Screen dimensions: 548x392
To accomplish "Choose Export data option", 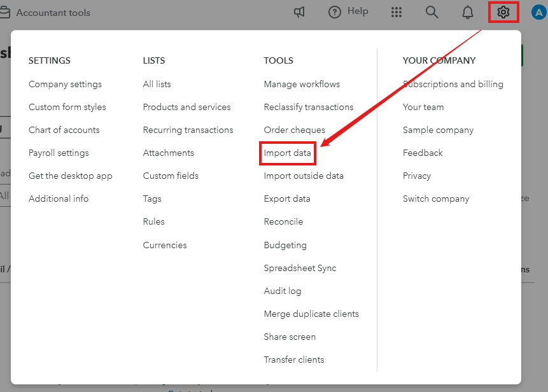I will click(287, 199).
